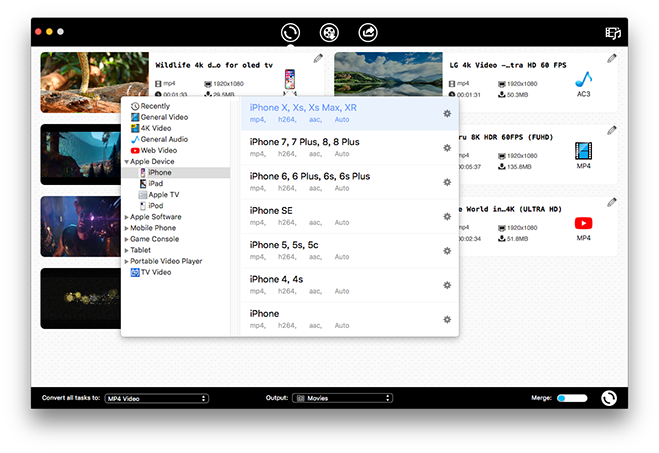Click the edit pencil for World in 4K video
Image resolution: width=659 pixels, height=453 pixels.
click(612, 202)
